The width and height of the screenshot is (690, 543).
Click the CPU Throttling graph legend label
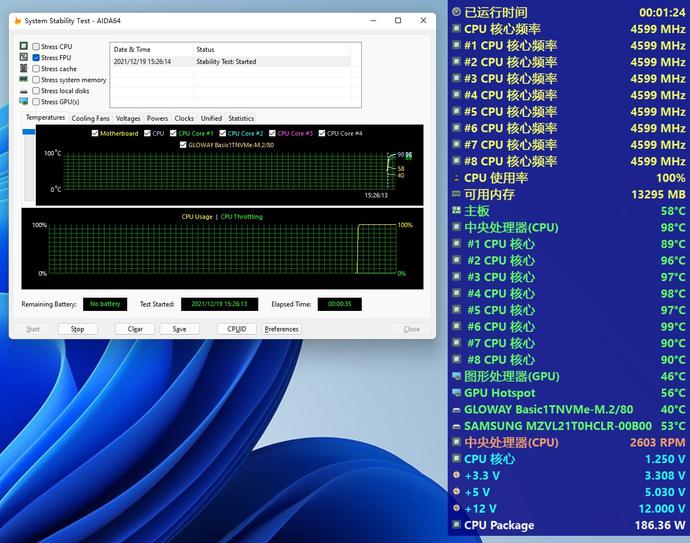pos(242,216)
